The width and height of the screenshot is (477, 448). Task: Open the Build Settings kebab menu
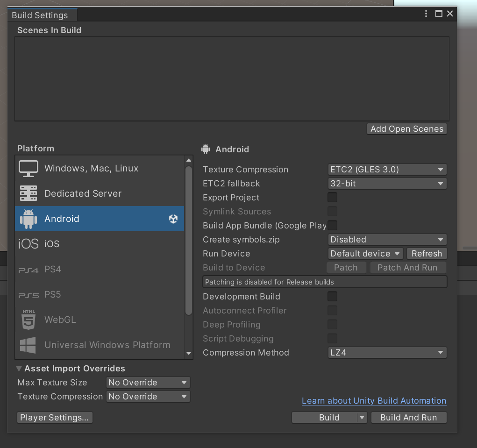coord(426,14)
